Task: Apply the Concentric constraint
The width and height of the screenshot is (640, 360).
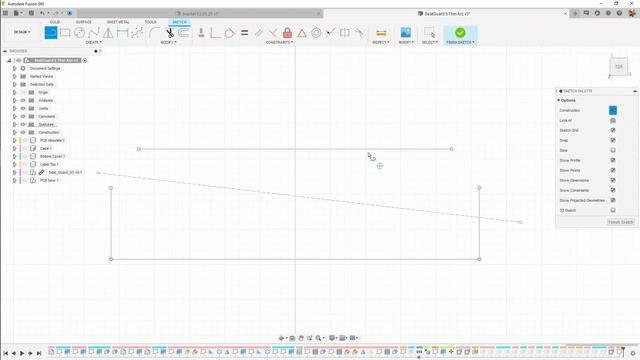Action: point(316,33)
